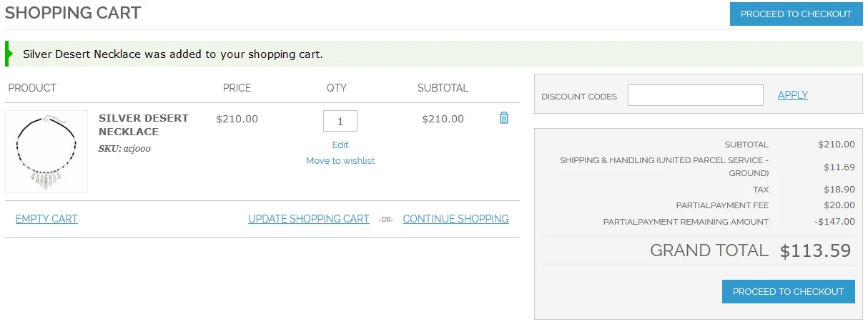Focus the quantity input field
This screenshot has width=868, height=327.
pyautogui.click(x=340, y=121)
